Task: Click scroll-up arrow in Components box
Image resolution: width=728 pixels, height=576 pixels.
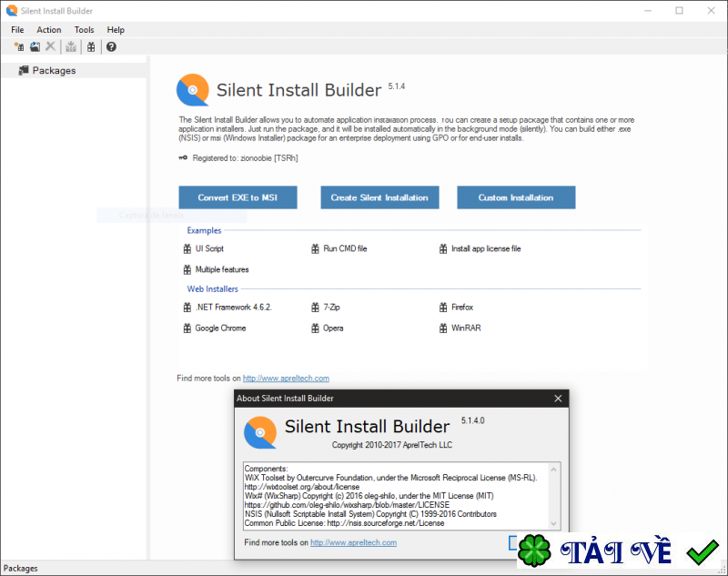Action: [553, 470]
